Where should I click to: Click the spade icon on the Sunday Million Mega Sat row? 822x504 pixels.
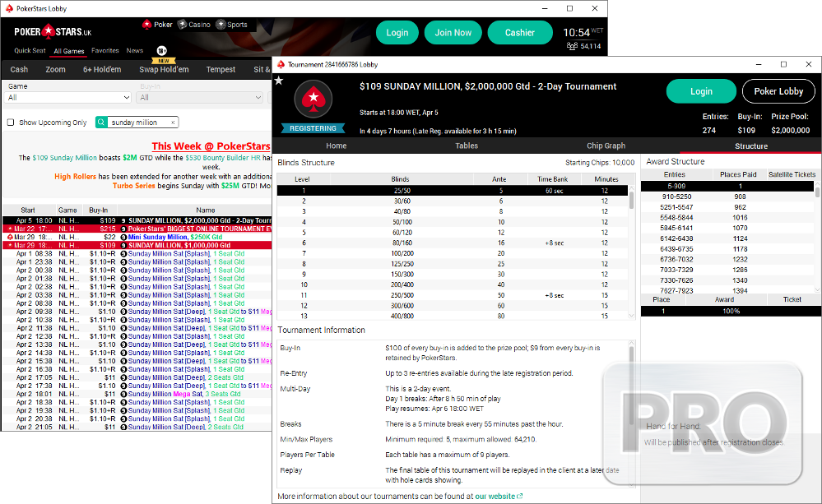tap(123, 394)
